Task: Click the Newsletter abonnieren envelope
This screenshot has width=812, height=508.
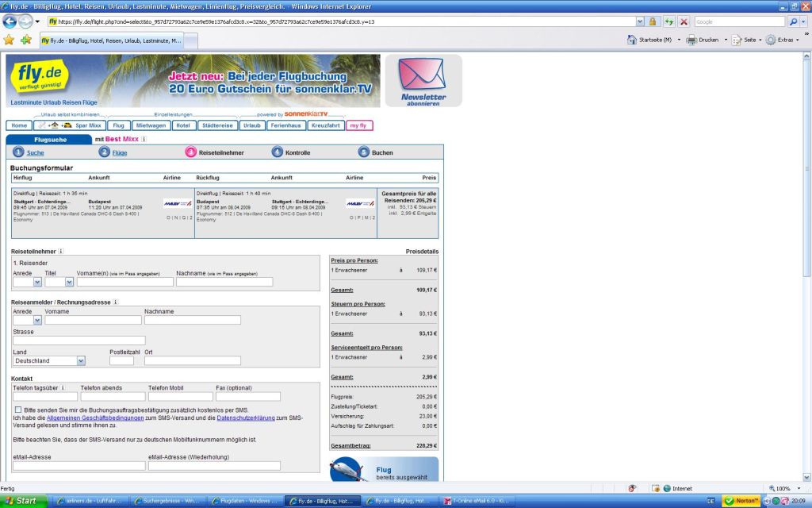Action: pyautogui.click(x=423, y=80)
